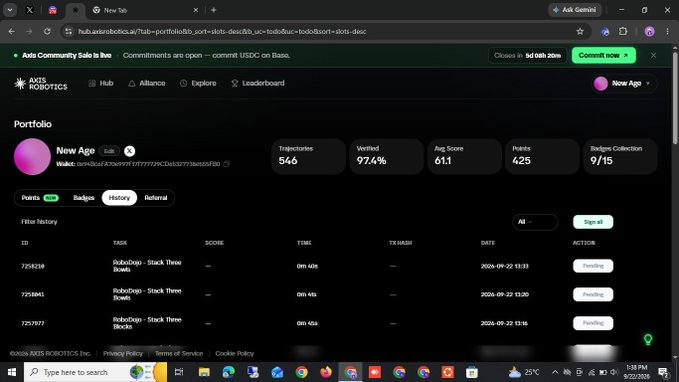Open the taskbar clock showing 1:38 PM
The width and height of the screenshot is (679, 382).
[636, 372]
